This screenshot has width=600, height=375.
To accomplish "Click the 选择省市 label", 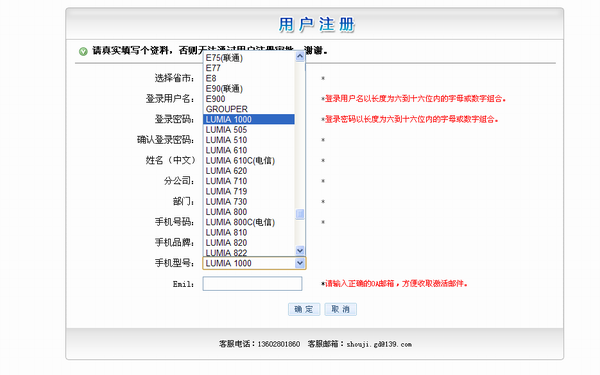I will (x=174, y=78).
